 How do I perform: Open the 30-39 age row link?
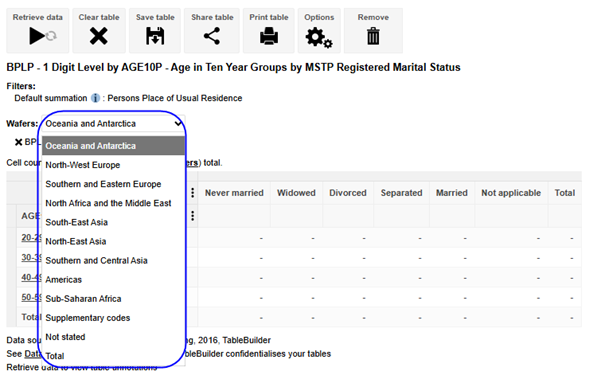[31, 258]
